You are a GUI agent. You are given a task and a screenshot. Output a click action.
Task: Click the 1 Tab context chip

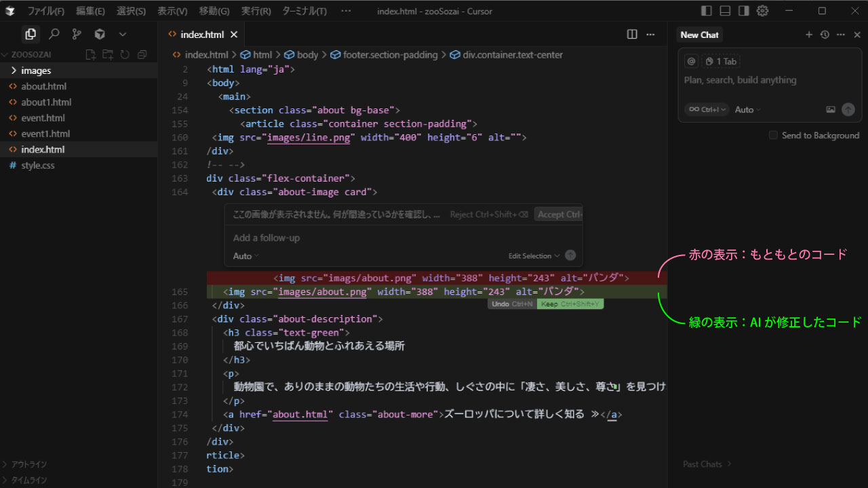pos(721,61)
